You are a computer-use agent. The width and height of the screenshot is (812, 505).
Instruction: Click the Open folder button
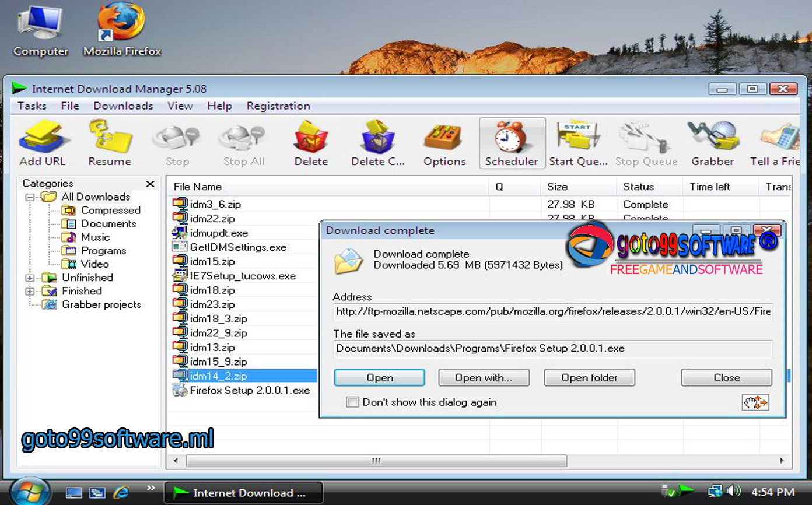click(589, 377)
